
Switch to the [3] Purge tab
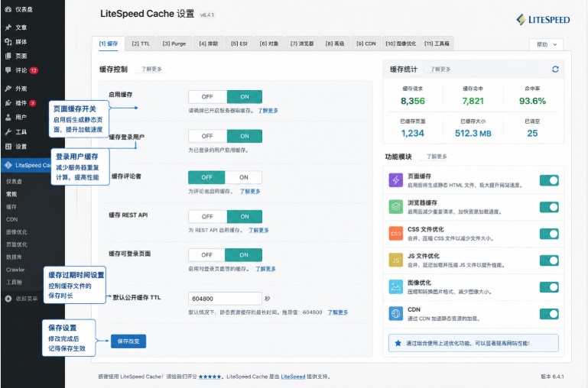(174, 44)
